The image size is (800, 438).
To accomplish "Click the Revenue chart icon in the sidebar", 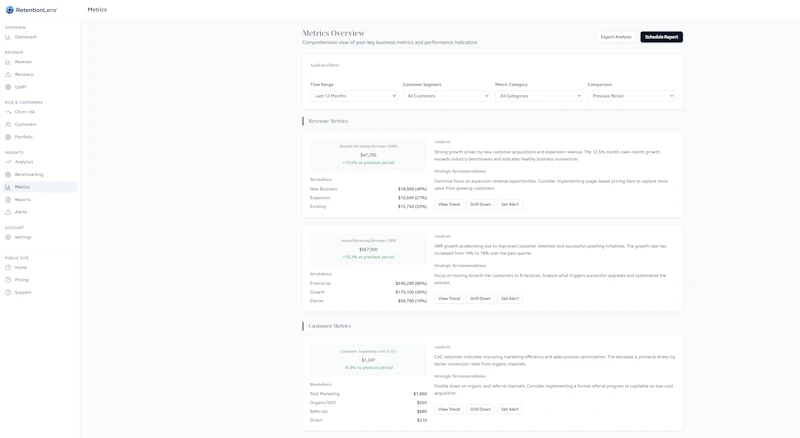I will point(8,62).
